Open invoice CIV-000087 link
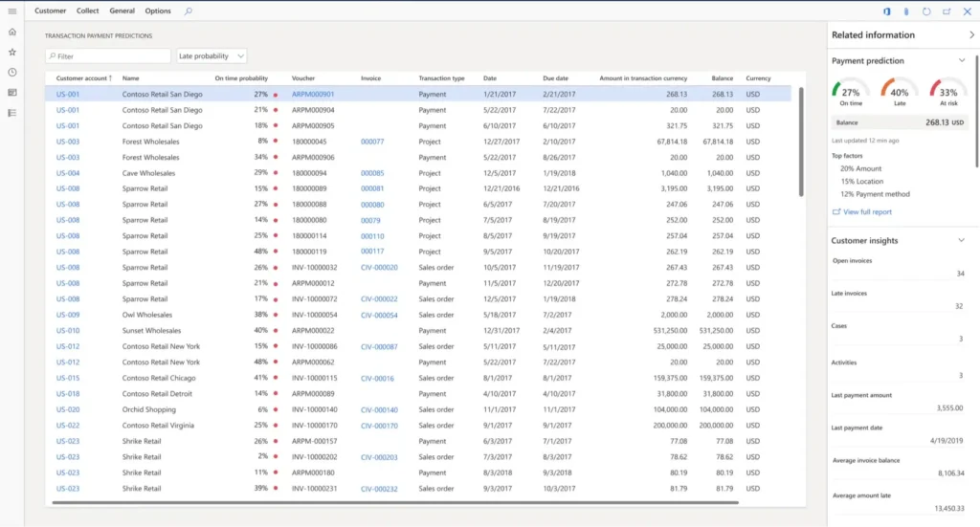Image resolution: width=980 pixels, height=527 pixels. (x=379, y=347)
